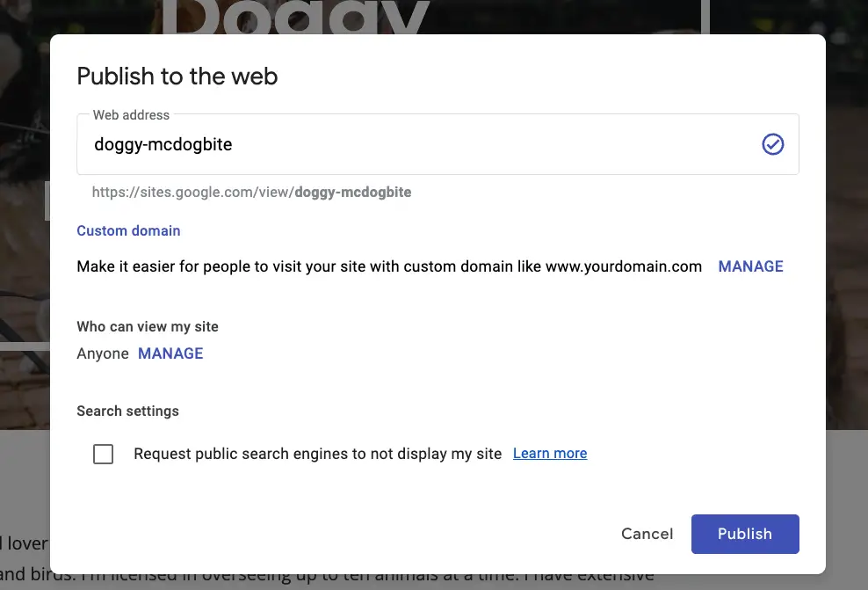The width and height of the screenshot is (868, 590).
Task: Click MANAGE next to the custom domain description
Action: (750, 266)
